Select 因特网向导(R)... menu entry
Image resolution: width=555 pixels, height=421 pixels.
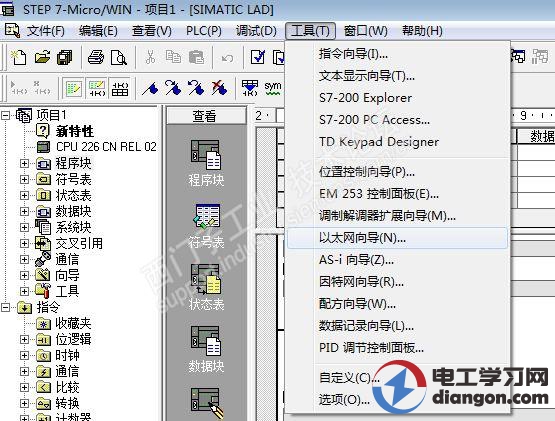397,282
